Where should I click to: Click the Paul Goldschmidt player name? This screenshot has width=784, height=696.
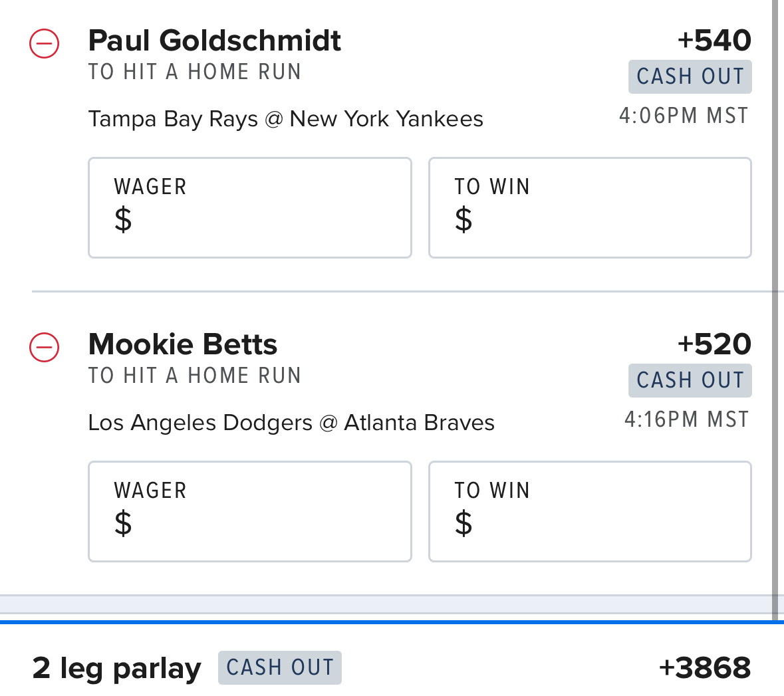[215, 41]
